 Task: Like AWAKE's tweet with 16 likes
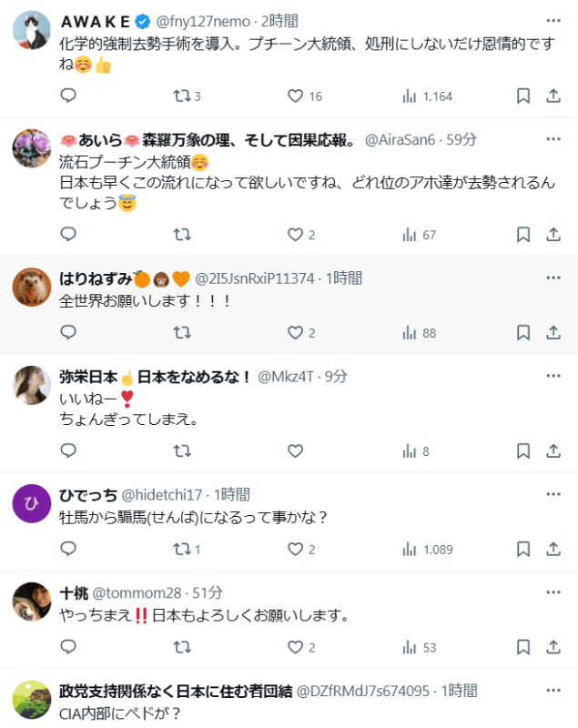(x=295, y=96)
